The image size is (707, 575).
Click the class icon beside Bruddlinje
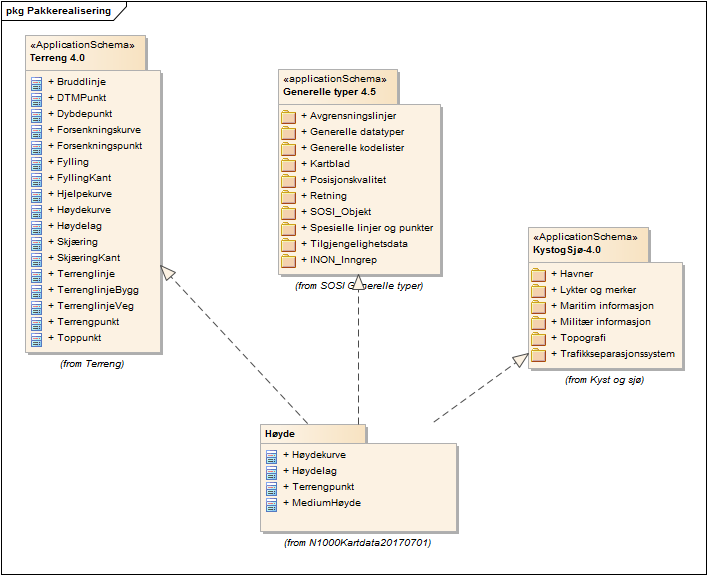37,82
